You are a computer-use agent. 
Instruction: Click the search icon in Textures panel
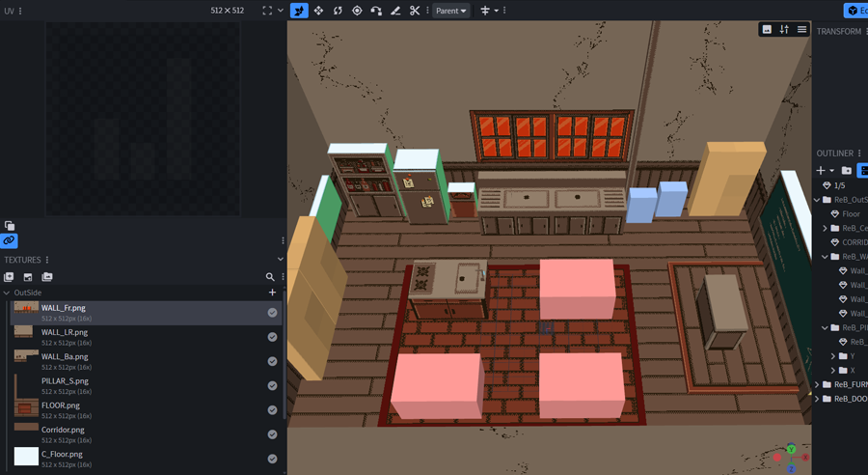click(270, 277)
